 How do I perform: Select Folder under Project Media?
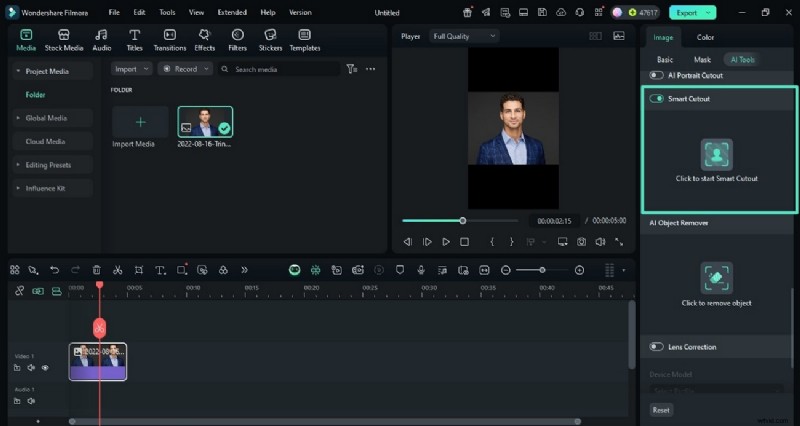(35, 94)
